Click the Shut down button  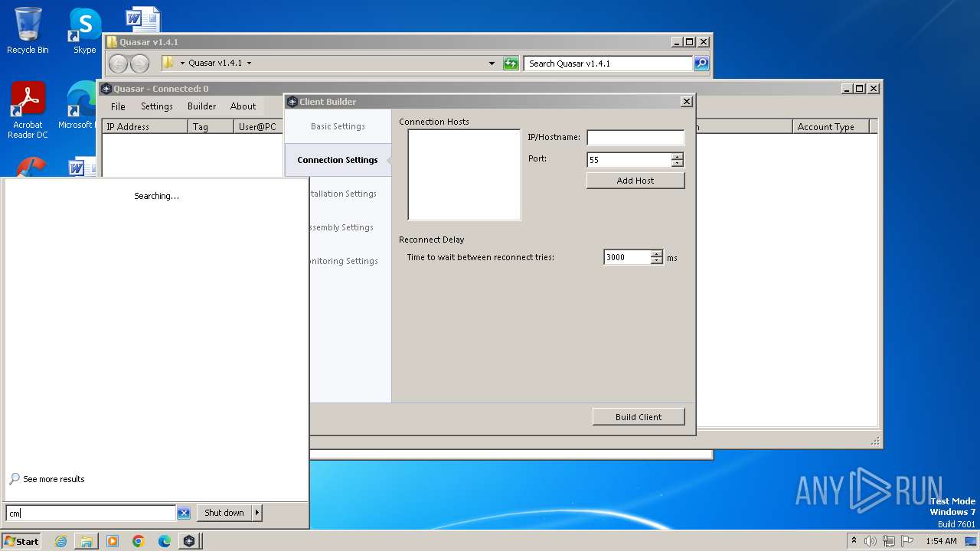pyautogui.click(x=224, y=513)
